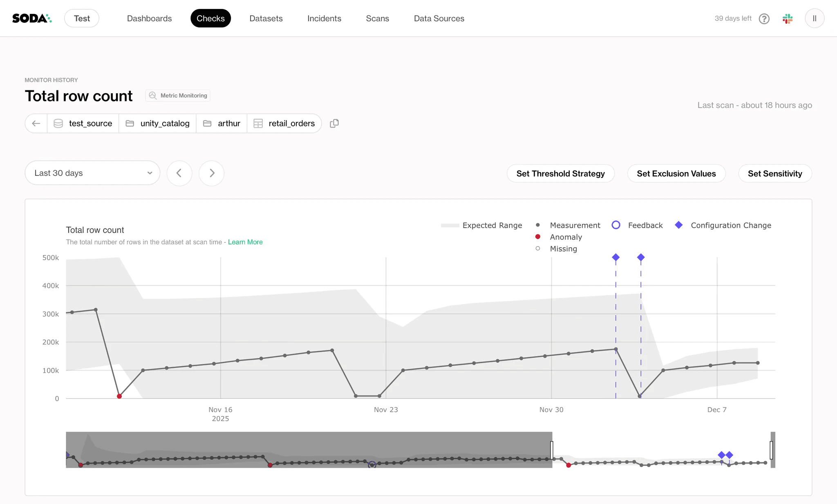Open the user avatar menu
The height and width of the screenshot is (504, 837).
(814, 18)
